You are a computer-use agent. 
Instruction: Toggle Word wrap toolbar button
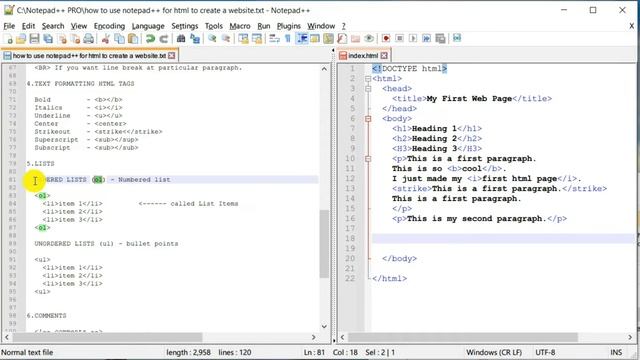(x=274, y=39)
